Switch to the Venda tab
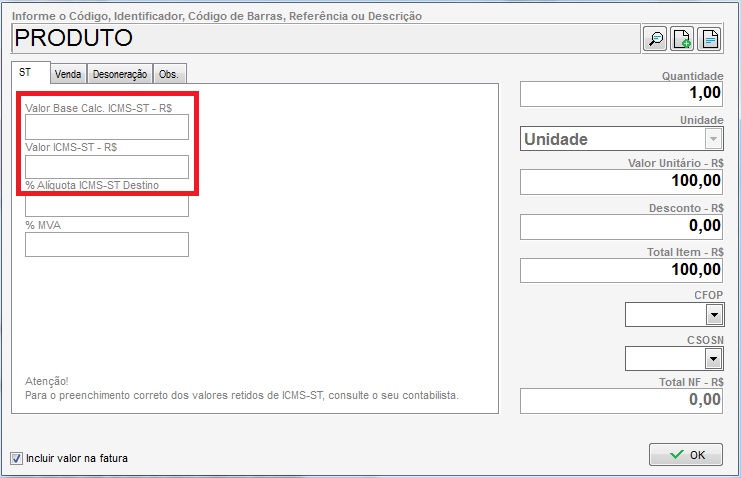 point(68,74)
